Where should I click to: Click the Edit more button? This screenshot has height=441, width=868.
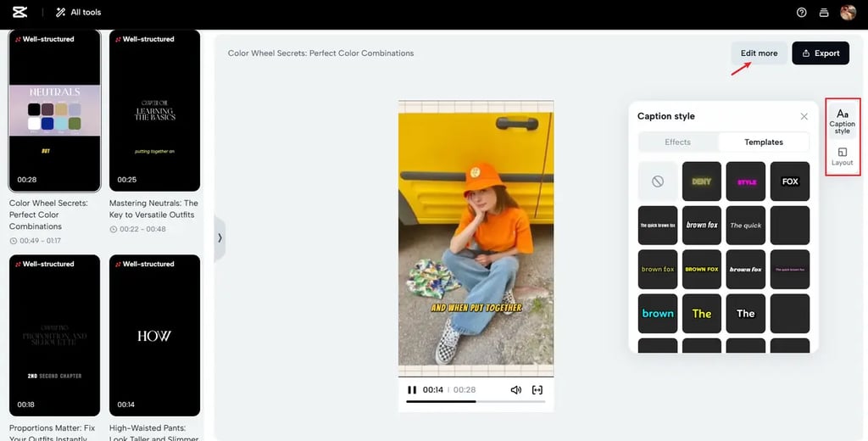tap(759, 53)
